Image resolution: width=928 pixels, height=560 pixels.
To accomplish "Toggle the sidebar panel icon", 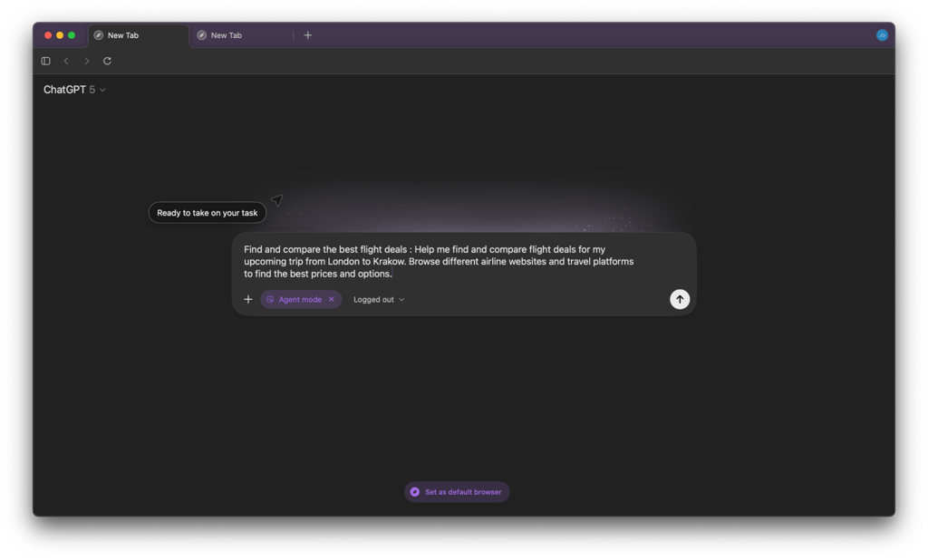I will 45,61.
